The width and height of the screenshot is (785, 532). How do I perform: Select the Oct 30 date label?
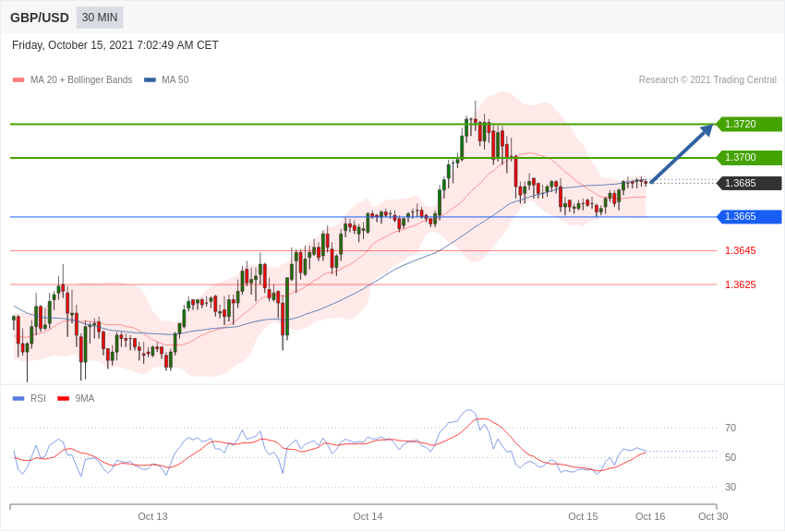click(x=713, y=516)
